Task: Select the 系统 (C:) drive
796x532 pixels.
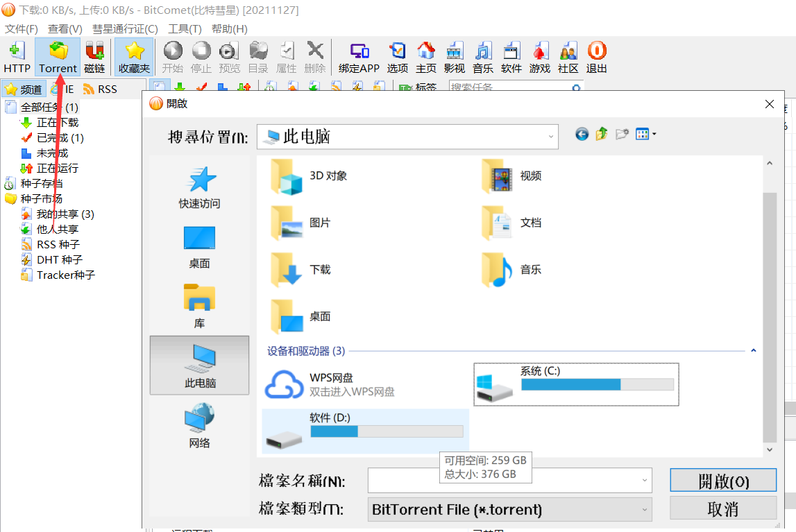Action: pos(576,384)
